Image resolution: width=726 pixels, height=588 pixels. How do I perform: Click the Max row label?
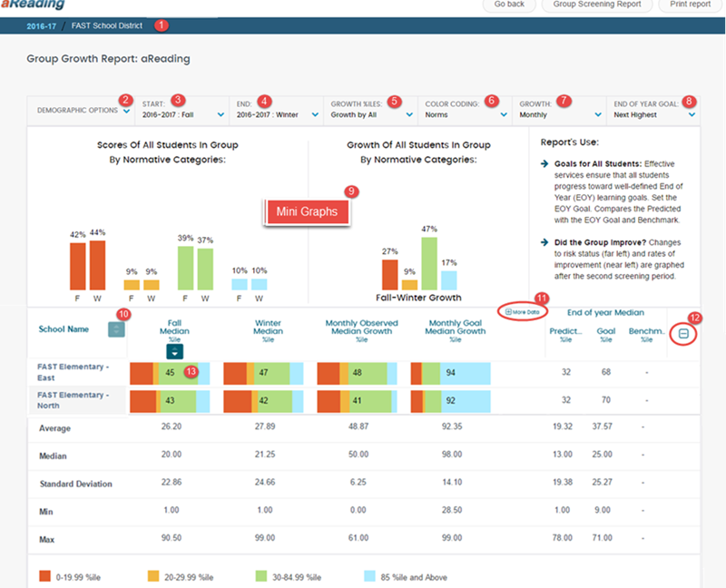pos(47,539)
